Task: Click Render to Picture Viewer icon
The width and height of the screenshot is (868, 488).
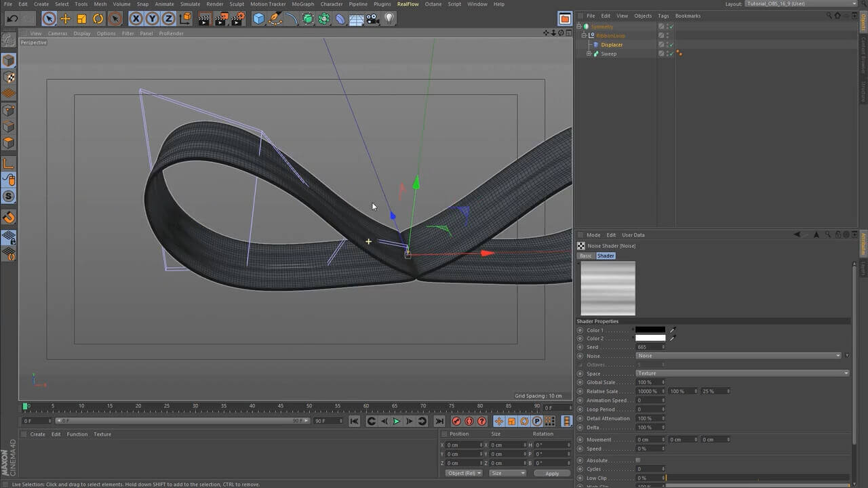Action: click(220, 19)
